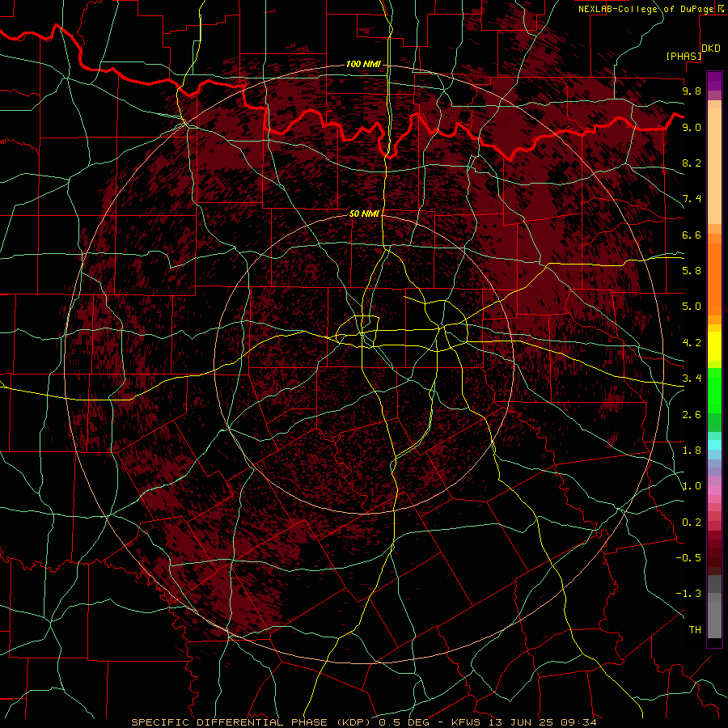This screenshot has height=728, width=728.
Task: Click the 5.0 scale value
Action: 692,307
